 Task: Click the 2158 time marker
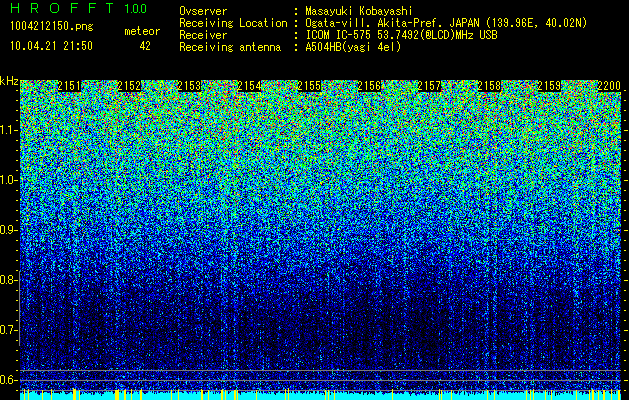(489, 86)
